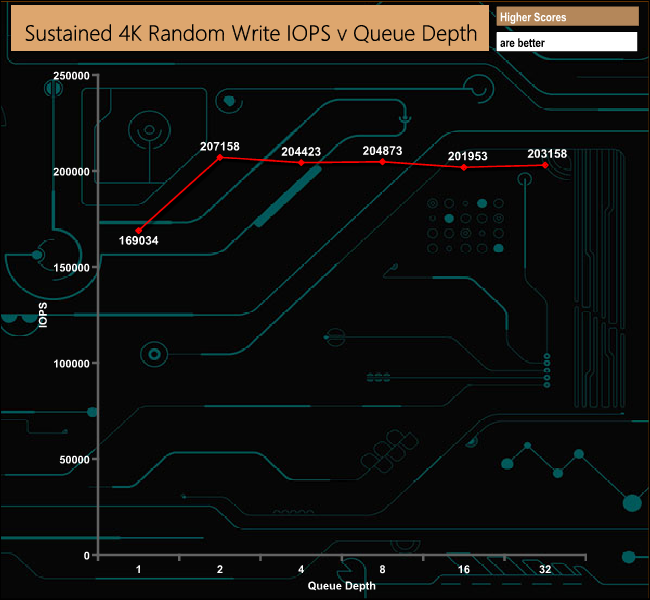Click the queue depth 1 axis label
Screen dimensions: 650x600
[x=138, y=569]
